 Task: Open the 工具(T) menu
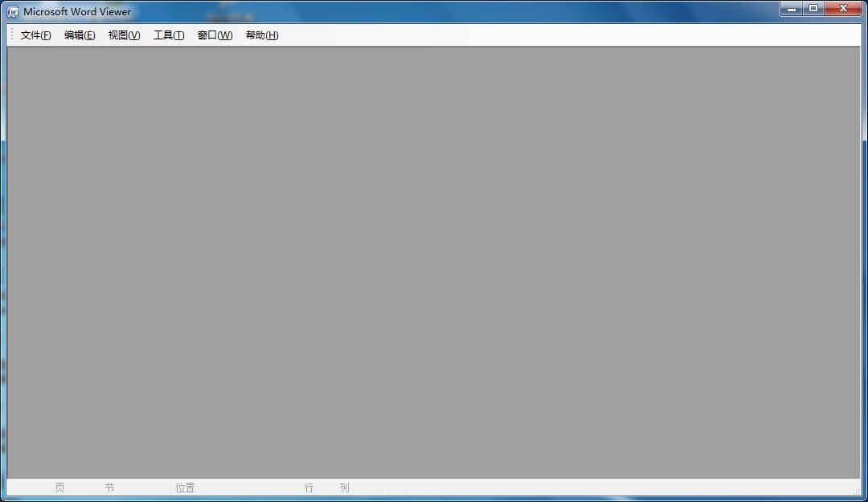coord(169,35)
